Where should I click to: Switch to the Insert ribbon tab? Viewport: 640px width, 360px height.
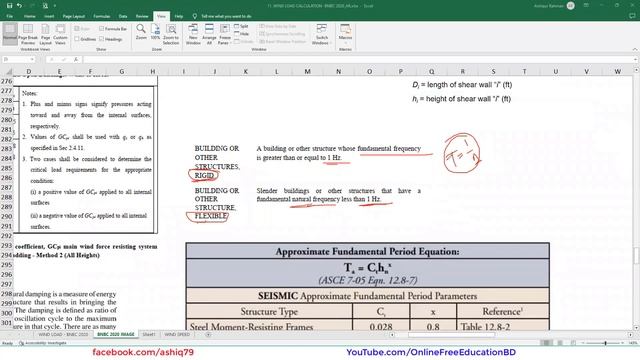tap(49, 16)
